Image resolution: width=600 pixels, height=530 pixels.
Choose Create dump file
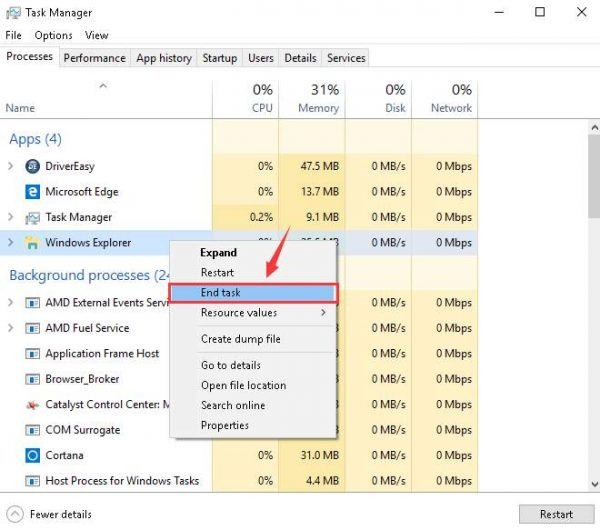pos(253,339)
